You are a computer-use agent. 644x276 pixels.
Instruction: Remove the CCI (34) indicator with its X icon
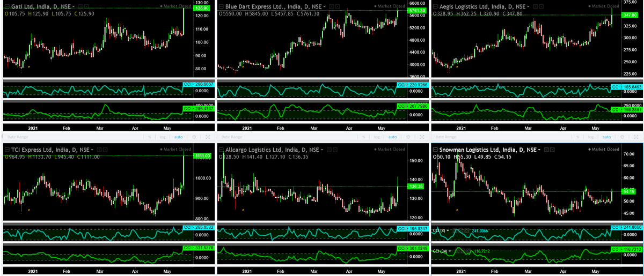tap(469, 251)
